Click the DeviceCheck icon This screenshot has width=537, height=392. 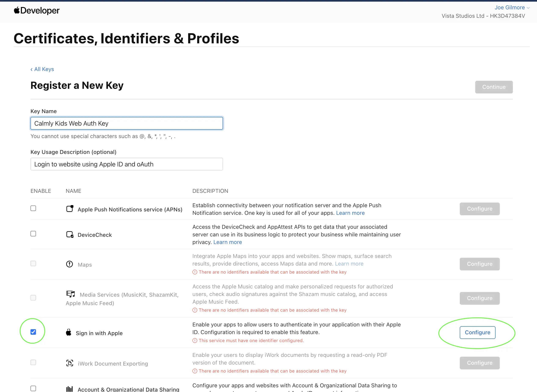[x=70, y=234]
